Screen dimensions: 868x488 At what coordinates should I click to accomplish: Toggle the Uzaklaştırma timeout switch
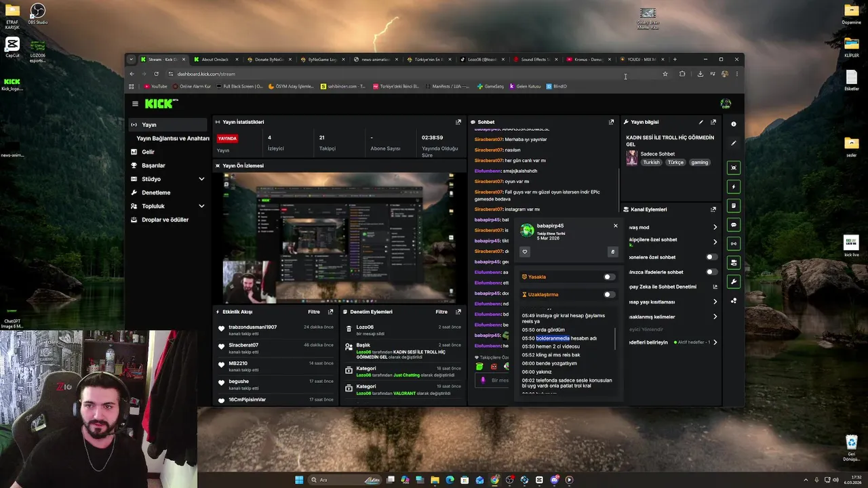pyautogui.click(x=610, y=294)
